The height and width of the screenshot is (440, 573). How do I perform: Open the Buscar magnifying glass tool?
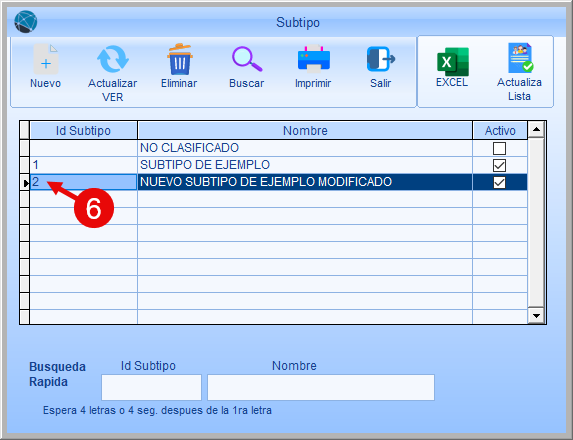247,59
